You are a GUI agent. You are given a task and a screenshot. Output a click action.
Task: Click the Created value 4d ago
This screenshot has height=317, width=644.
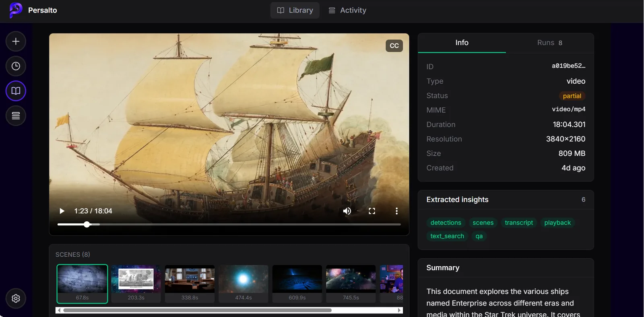tap(573, 168)
